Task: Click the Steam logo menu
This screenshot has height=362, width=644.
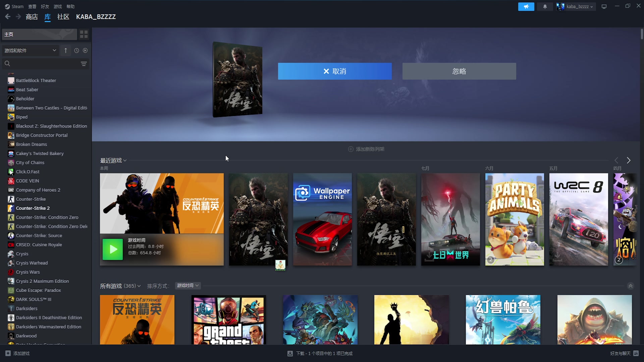Action: pos(14,6)
